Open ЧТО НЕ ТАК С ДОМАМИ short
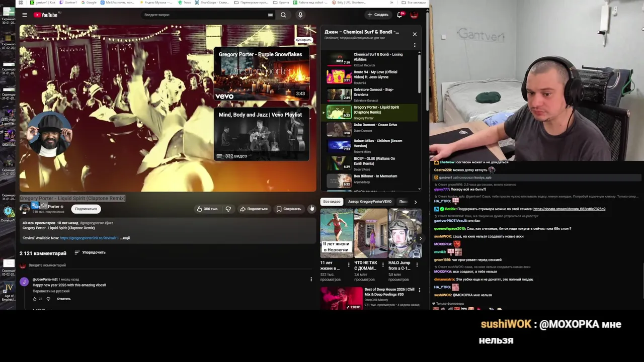 click(x=370, y=234)
